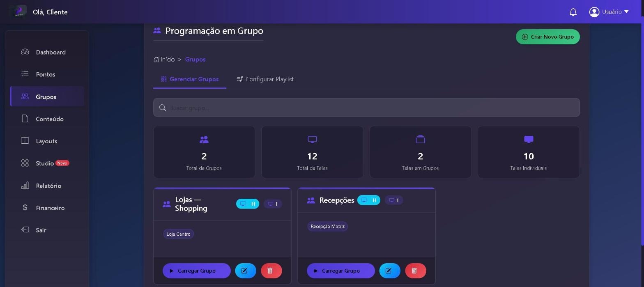Screen dimensions: 644x287
Task: Click the search magnifier icon
Action: tap(163, 108)
